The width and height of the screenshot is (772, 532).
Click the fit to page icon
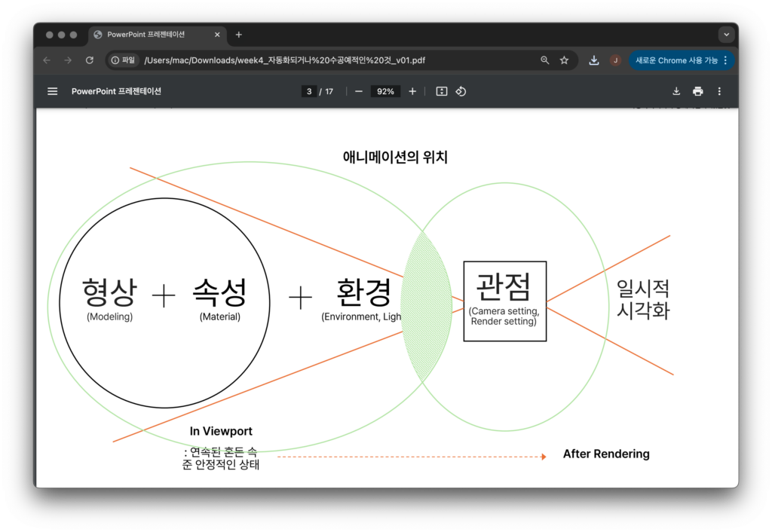click(x=442, y=91)
